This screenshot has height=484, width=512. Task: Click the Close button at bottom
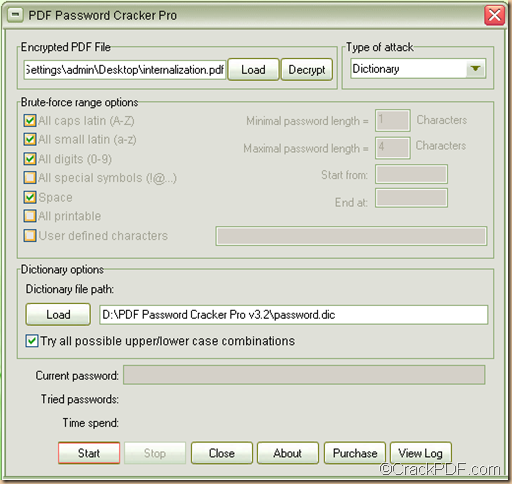222,453
